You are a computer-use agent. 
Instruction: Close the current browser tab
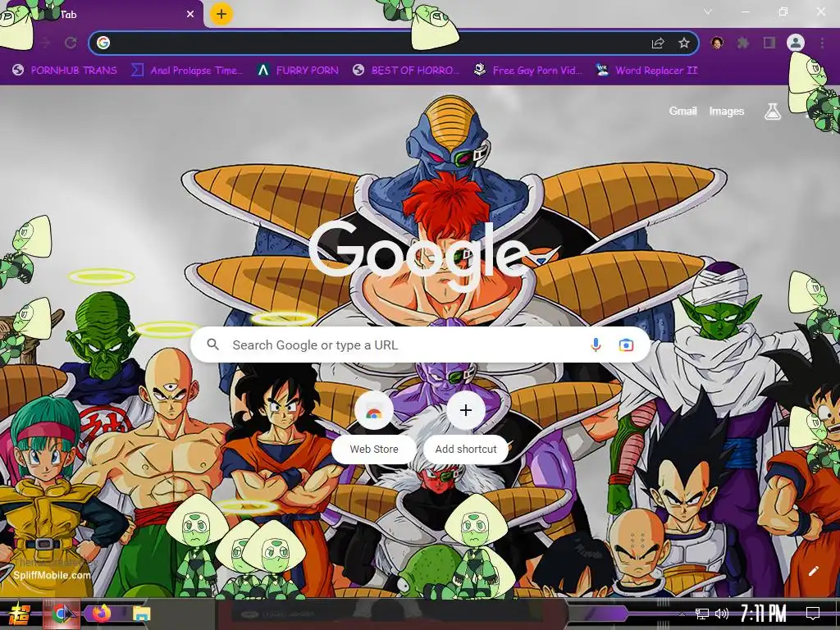click(x=190, y=15)
